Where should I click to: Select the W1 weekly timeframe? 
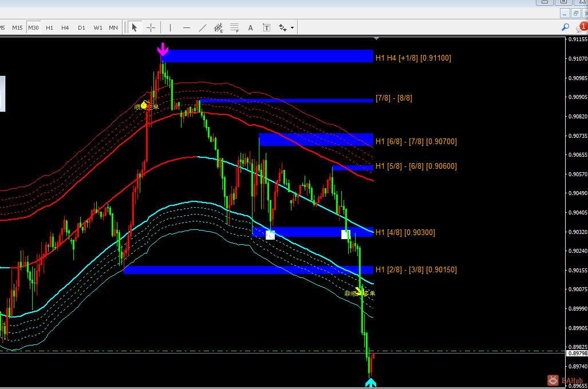(97, 27)
